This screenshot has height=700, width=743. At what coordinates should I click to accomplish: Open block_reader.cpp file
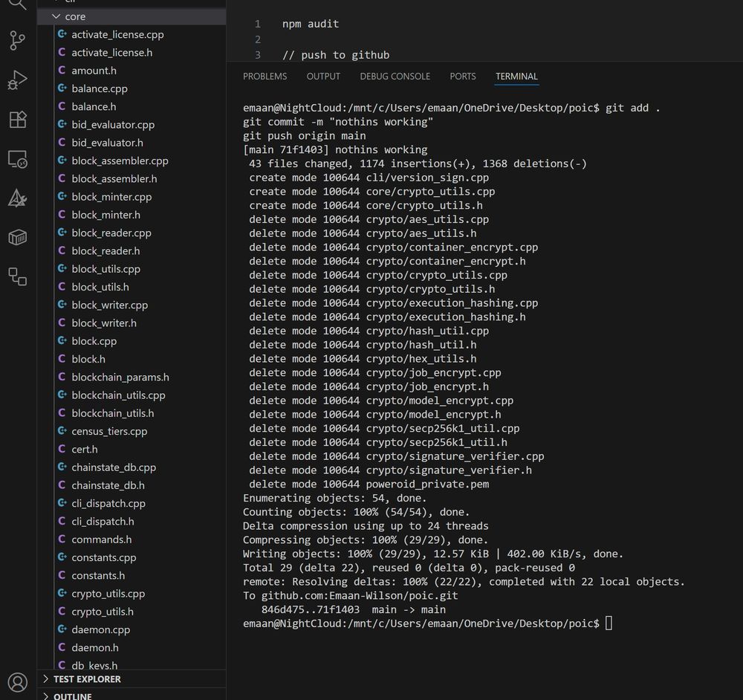(x=132, y=233)
